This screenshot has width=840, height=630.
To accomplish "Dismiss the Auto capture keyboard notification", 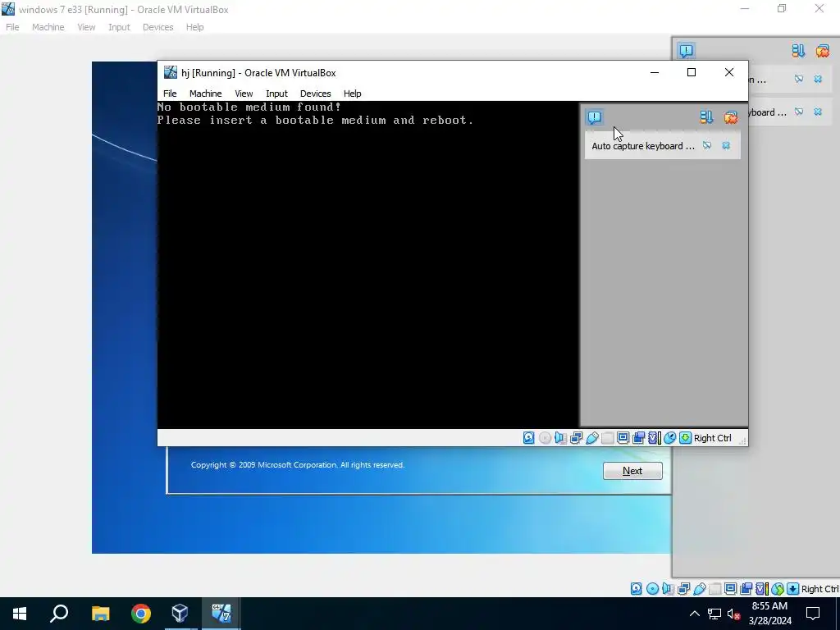I will [x=726, y=145].
